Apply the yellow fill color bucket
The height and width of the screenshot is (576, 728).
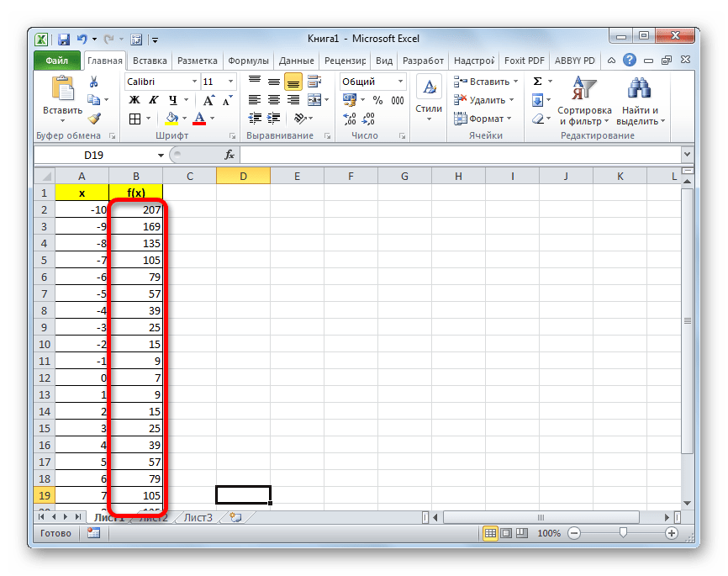pos(171,119)
